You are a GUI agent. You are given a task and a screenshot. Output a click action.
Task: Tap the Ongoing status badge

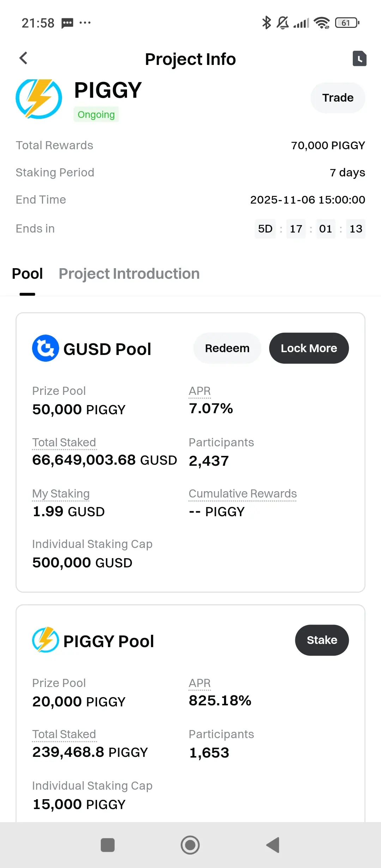pyautogui.click(x=96, y=115)
